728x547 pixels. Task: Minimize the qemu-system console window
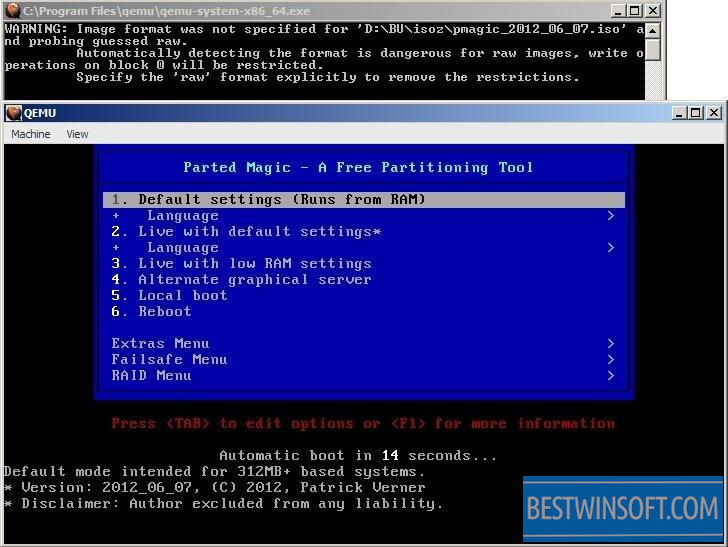(618, 11)
